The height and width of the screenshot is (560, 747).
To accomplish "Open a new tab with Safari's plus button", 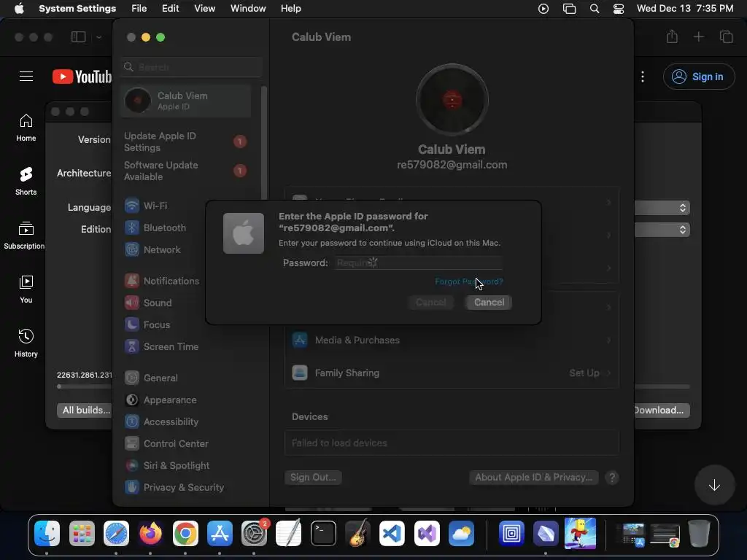I will 698,36.
